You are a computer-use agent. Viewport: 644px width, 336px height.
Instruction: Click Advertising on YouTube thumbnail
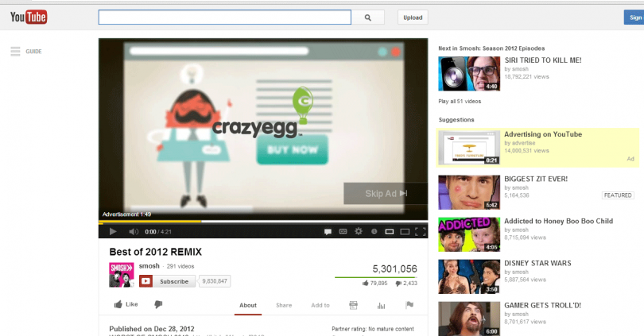click(x=469, y=148)
